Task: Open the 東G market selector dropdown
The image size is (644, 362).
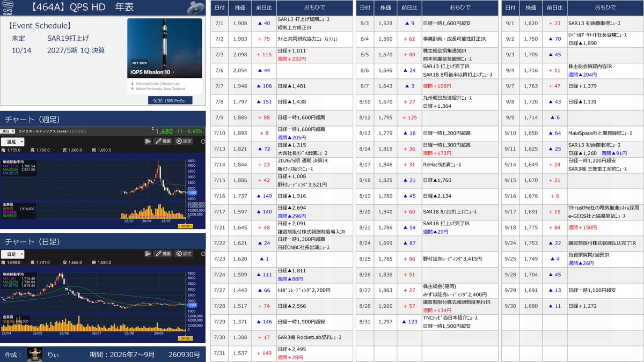Action: [x=9, y=131]
